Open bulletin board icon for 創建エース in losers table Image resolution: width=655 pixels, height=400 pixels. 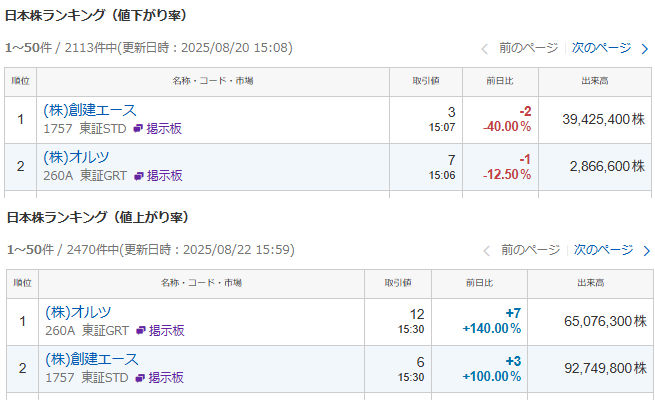[x=138, y=129]
